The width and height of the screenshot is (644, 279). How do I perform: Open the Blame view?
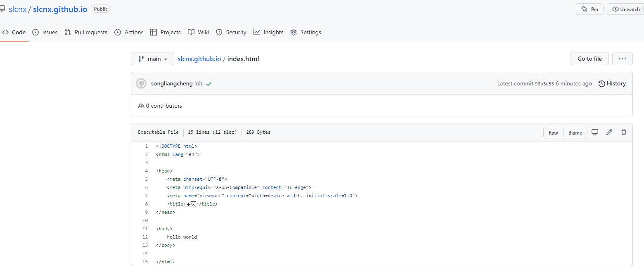(575, 132)
